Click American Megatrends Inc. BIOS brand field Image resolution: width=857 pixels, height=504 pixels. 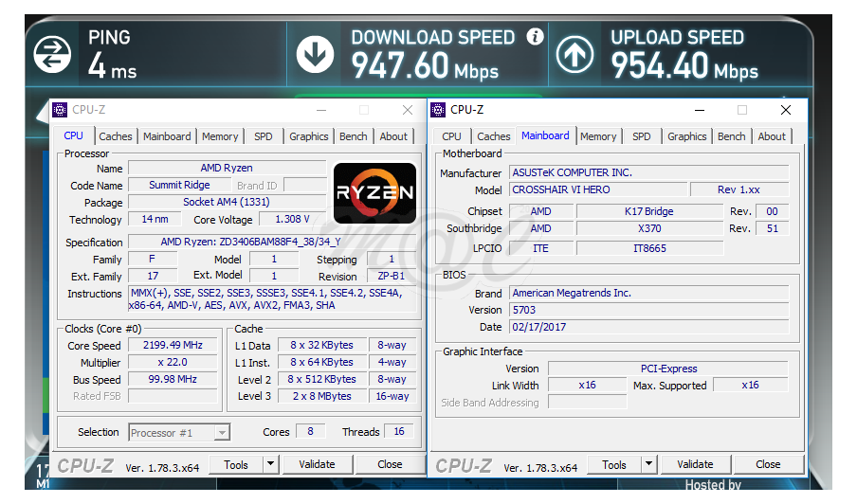[x=649, y=293]
